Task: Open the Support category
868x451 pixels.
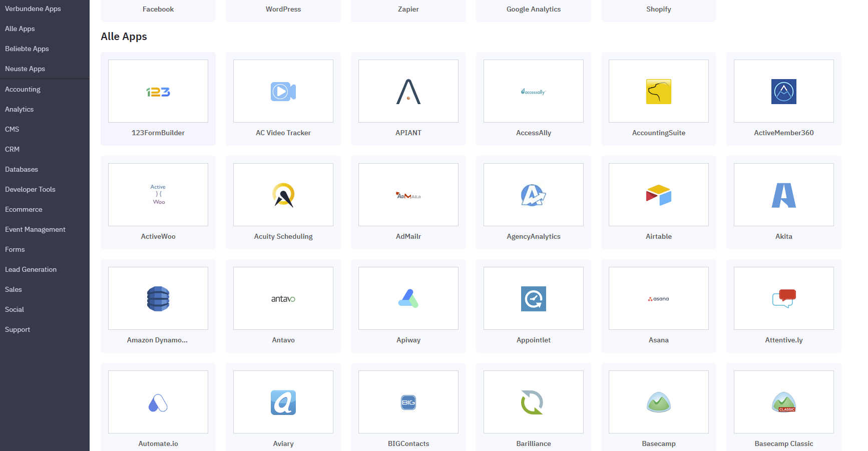Action: [18, 329]
